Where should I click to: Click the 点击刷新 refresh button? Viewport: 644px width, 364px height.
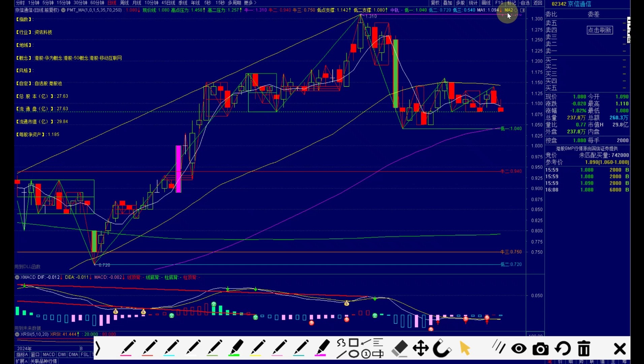coord(600,30)
